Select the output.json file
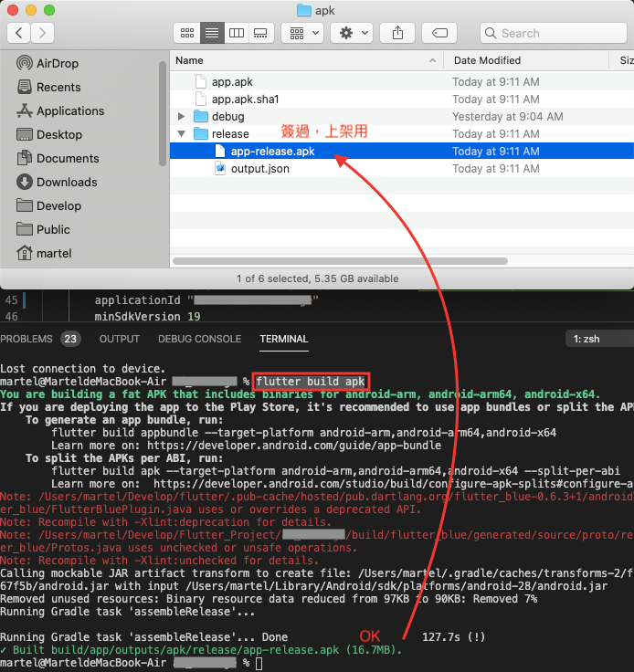This screenshot has width=634, height=672. (x=402, y=169)
